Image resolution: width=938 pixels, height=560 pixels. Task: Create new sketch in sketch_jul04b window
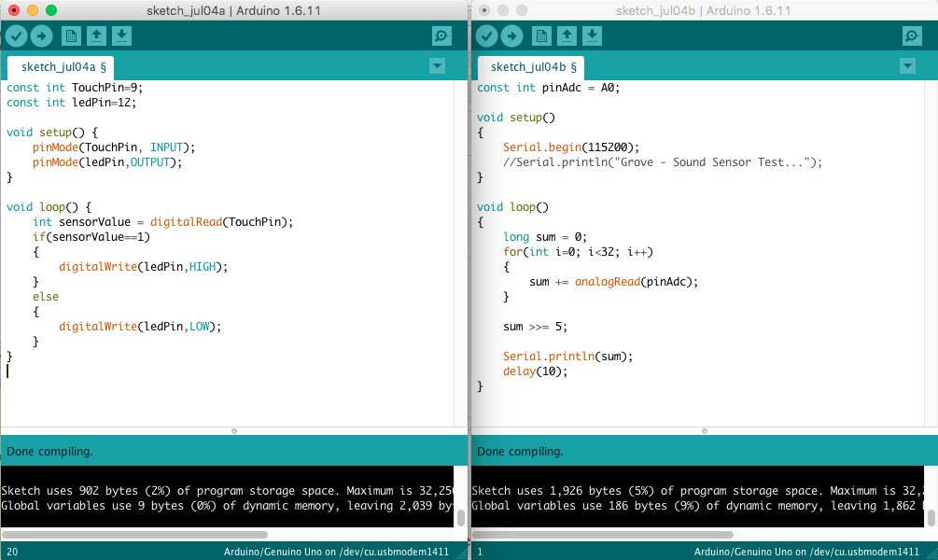[x=541, y=35]
